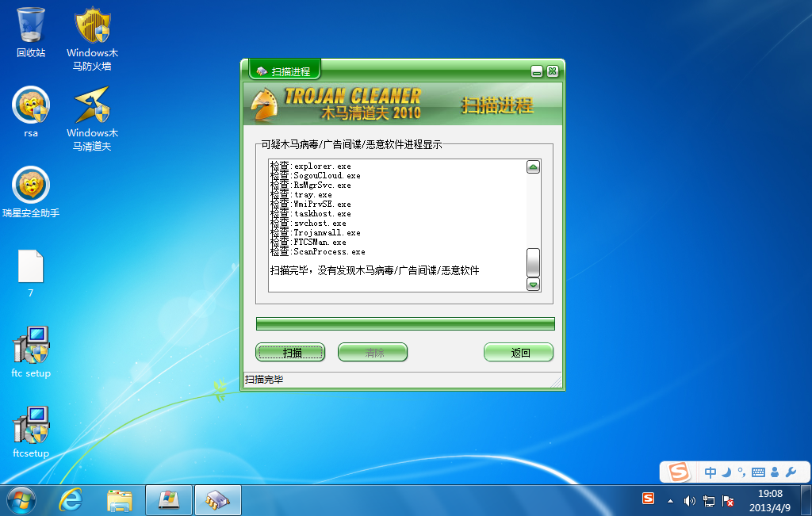Minimize the 扫描进程 dialog
Viewport: 812px width, 516px height.
(x=537, y=71)
